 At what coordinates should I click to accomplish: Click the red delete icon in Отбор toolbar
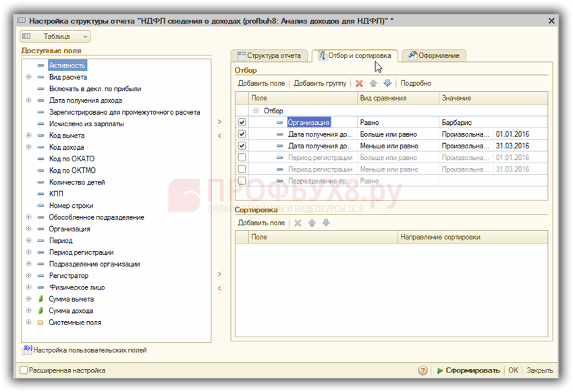[359, 84]
